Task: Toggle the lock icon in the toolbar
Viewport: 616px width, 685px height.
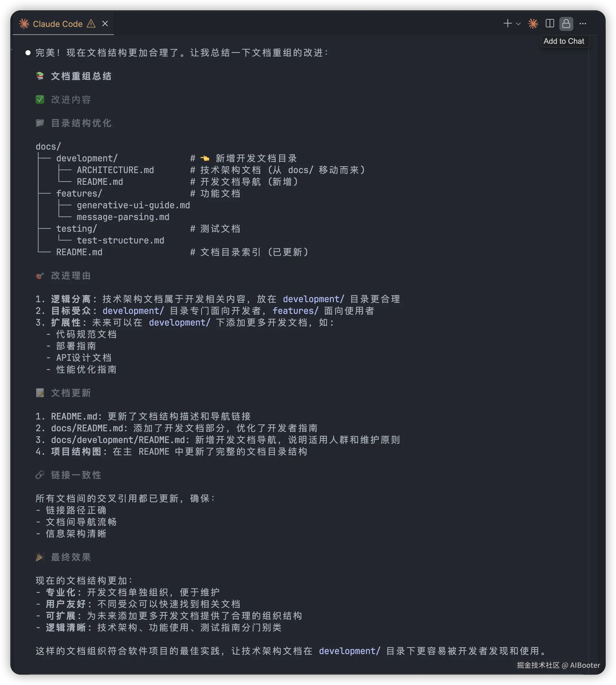Action: point(566,24)
